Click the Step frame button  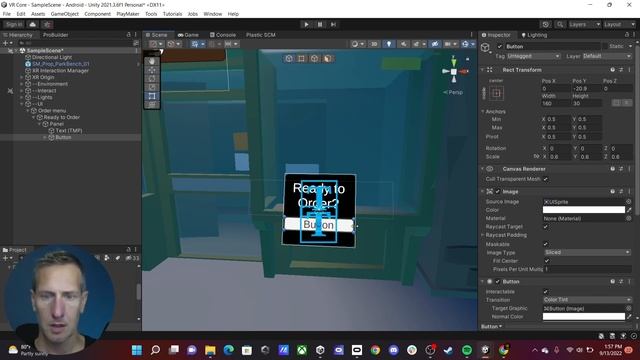[333, 24]
